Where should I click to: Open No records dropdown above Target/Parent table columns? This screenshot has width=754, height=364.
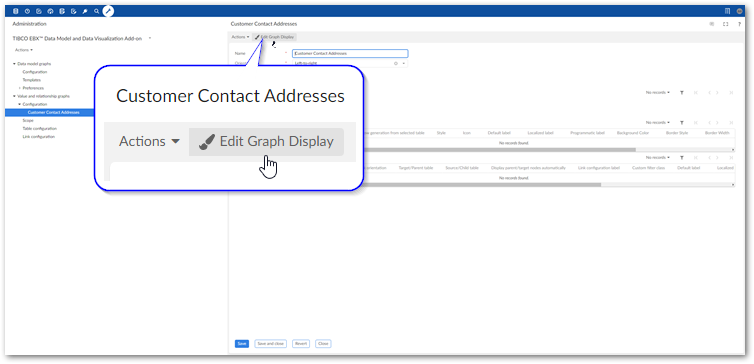(658, 158)
